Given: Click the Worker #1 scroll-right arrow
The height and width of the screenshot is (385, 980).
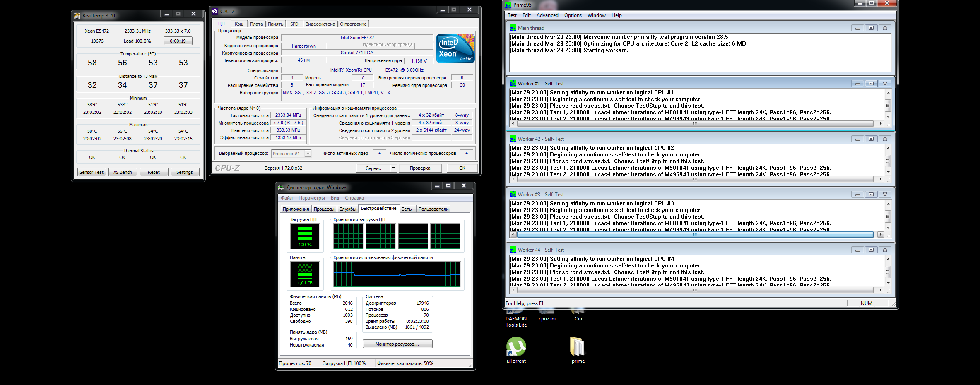Looking at the screenshot, I should pyautogui.click(x=880, y=123).
